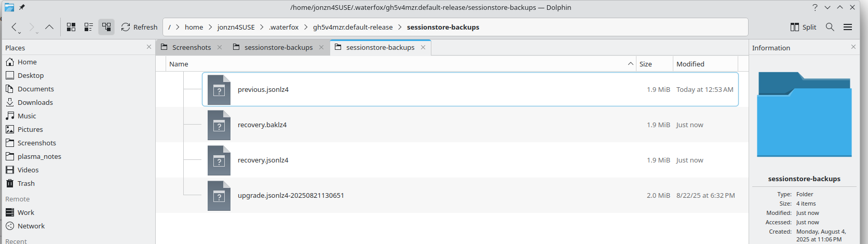Click the keep-above pin icon in titlebar

[22, 7]
